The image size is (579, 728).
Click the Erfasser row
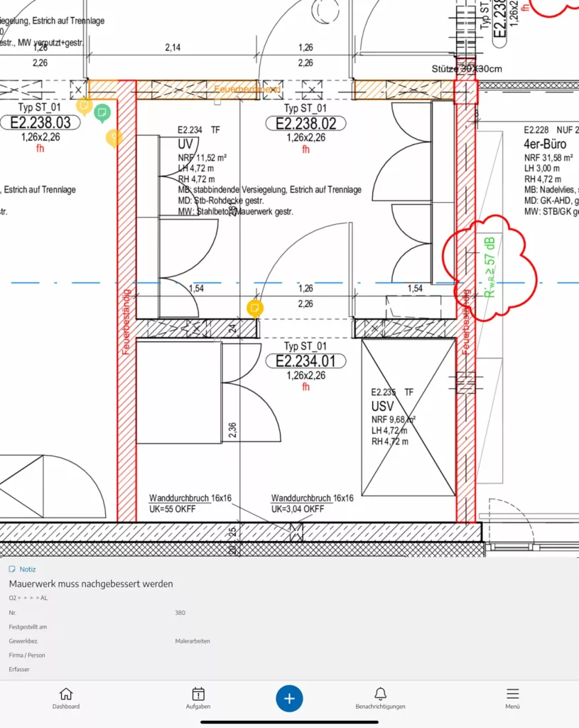point(290,670)
